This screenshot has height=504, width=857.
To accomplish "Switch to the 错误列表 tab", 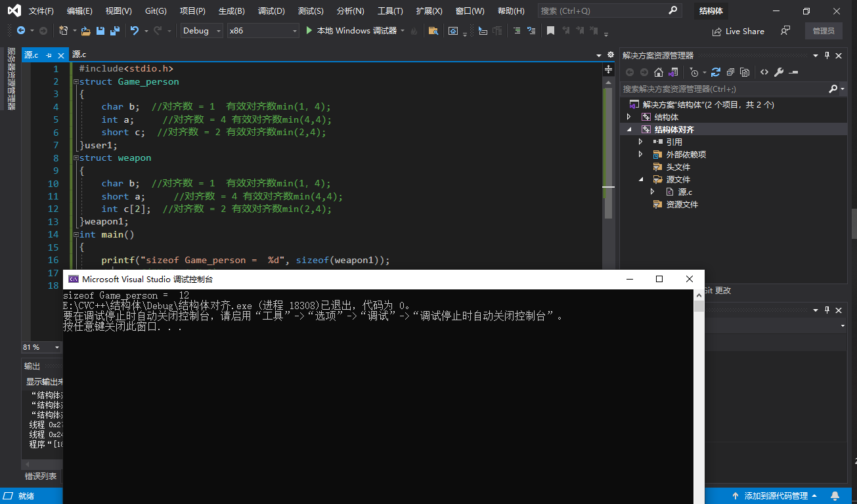I will point(41,476).
